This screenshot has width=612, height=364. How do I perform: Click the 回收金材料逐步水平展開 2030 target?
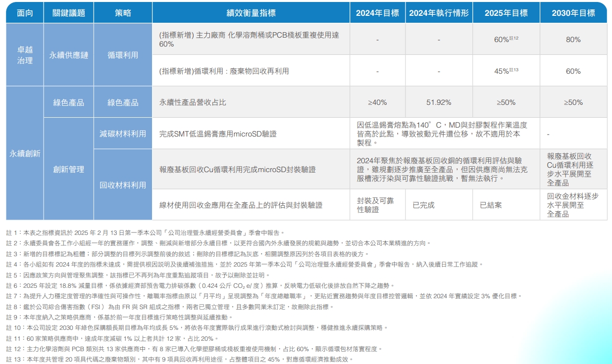click(x=573, y=205)
